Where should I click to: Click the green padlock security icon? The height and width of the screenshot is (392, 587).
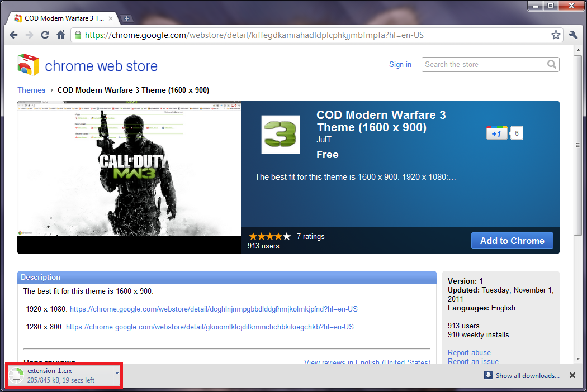point(78,35)
